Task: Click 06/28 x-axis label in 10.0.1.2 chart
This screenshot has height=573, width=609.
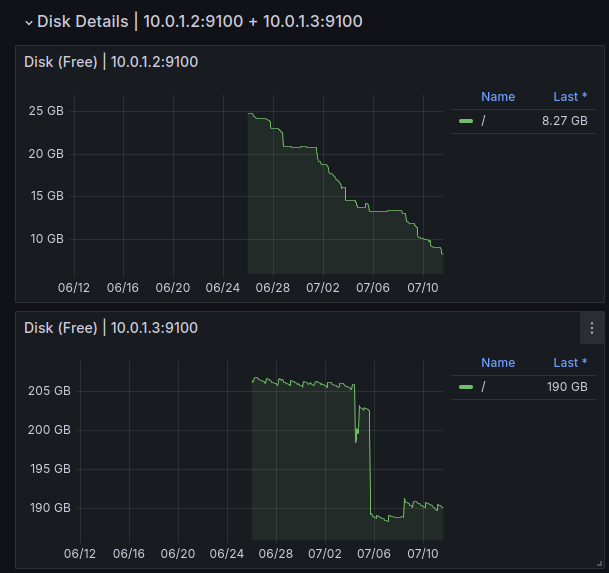Action: pyautogui.click(x=273, y=288)
